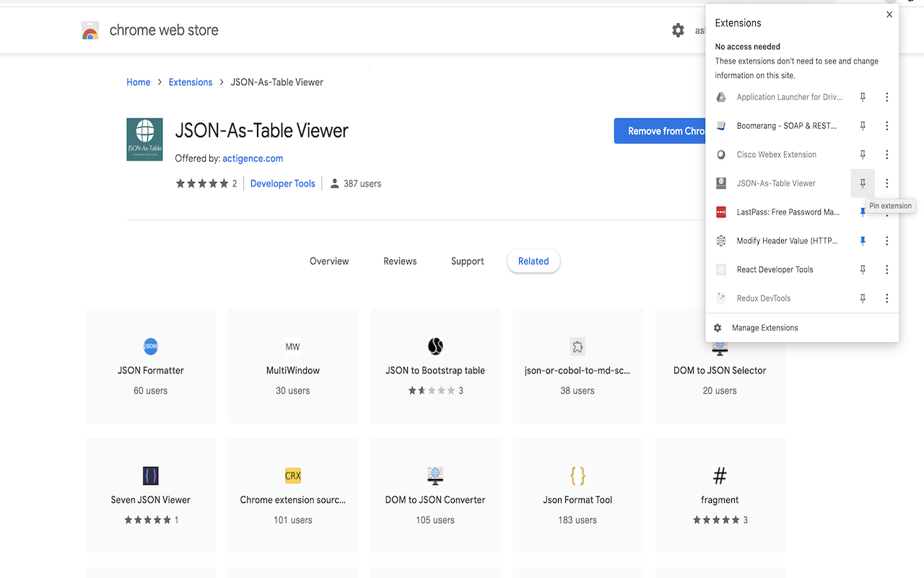Click Seven JSON Viewer icon

[x=151, y=475]
